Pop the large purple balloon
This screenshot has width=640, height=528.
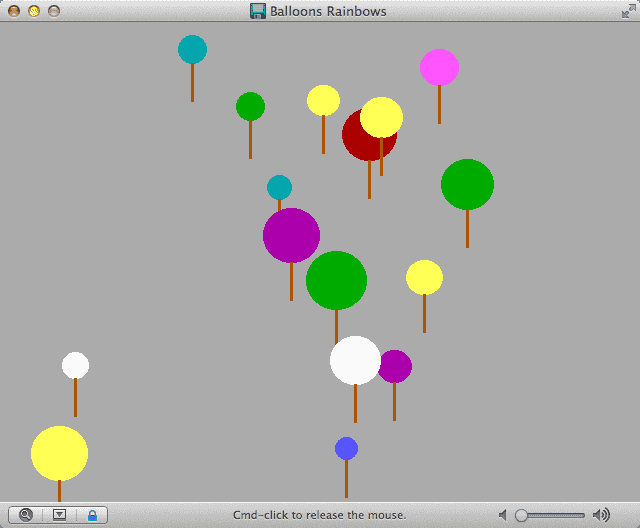(x=291, y=235)
